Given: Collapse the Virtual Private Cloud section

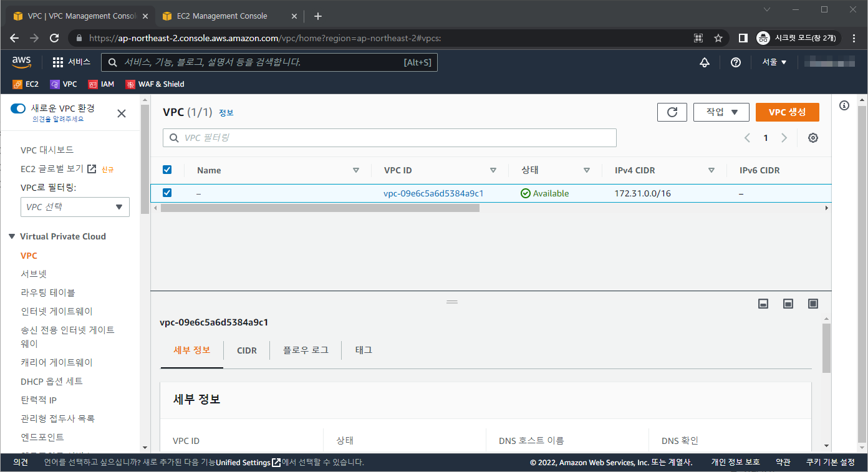Looking at the screenshot, I should (12, 236).
